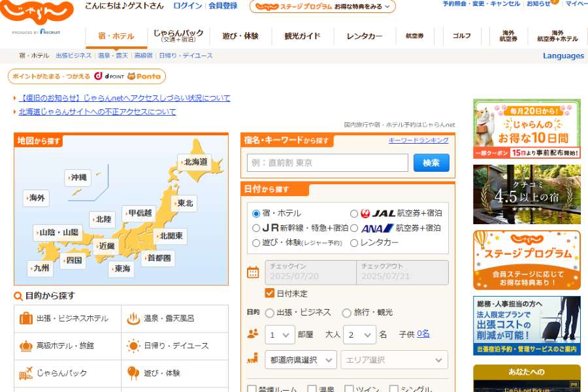588x392 pixels.
Task: Open the 航空券 main tab
Action: click(x=415, y=36)
